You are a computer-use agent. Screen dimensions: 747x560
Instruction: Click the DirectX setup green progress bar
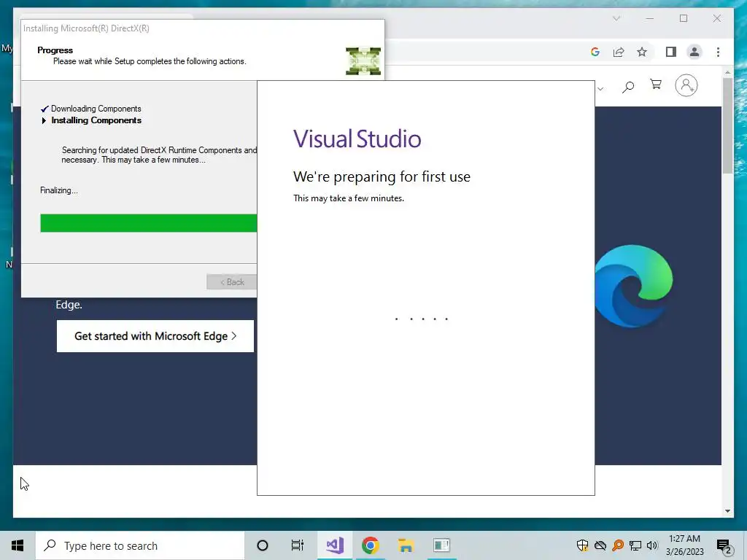(149, 223)
